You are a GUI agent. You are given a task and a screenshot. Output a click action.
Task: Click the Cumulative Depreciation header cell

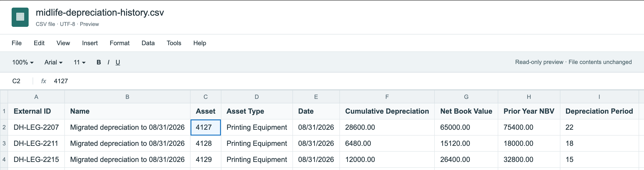(387, 111)
